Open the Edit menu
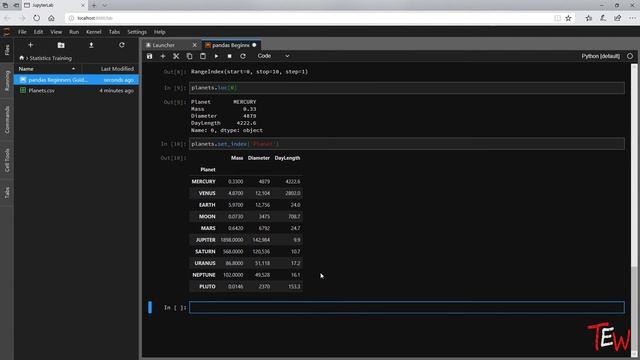 coord(38,32)
